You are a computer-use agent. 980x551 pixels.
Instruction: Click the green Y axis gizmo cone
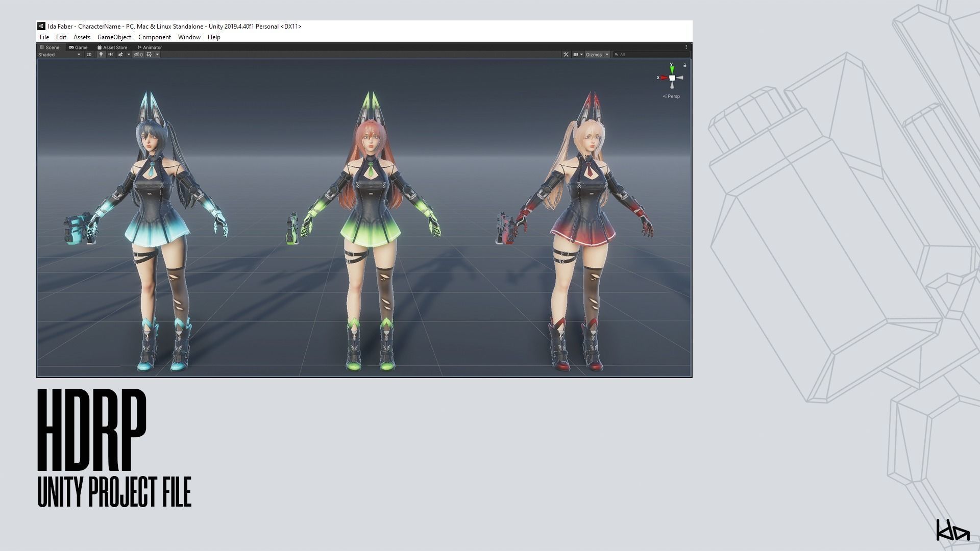(672, 68)
